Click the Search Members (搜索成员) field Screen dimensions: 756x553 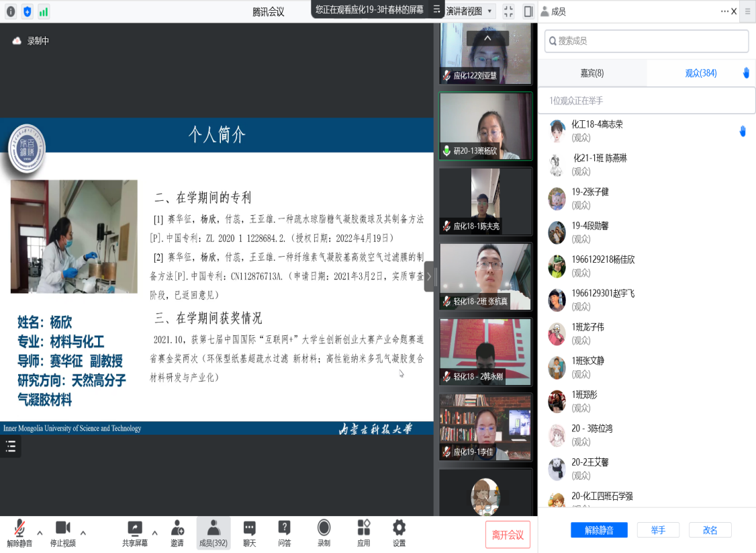(646, 41)
